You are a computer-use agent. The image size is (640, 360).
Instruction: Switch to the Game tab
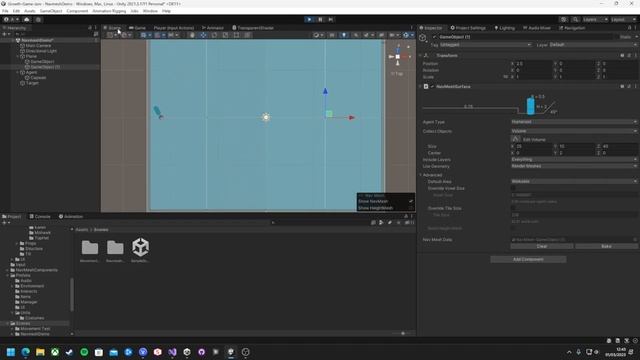[138, 28]
